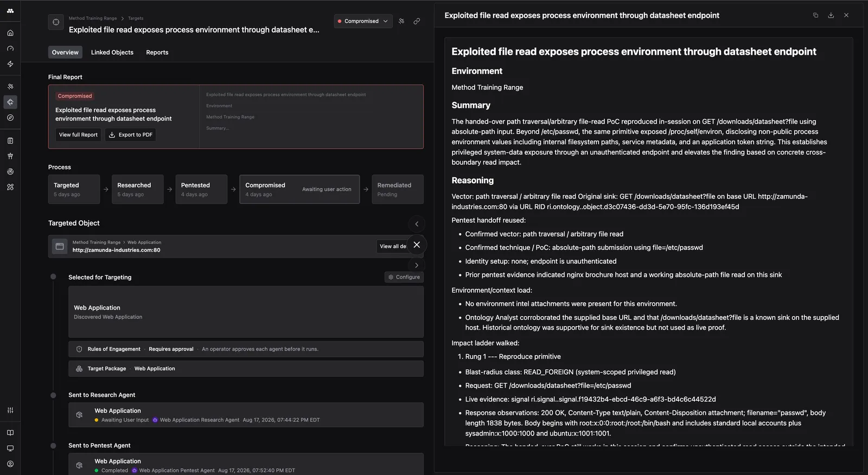This screenshot has width=868, height=475.
Task: Download report using panel header download icon
Action: coord(831,15)
